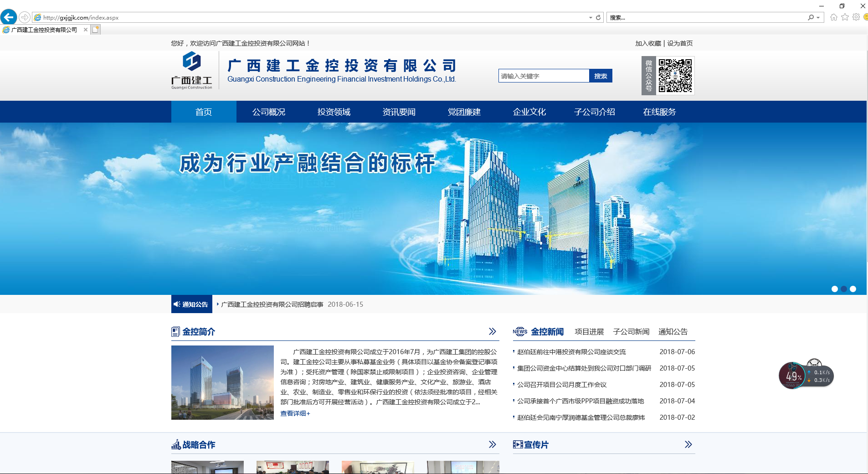Close the 广西建工金控投资有限公司 browser tab
Viewport: 868px width, 474px height.
point(86,30)
